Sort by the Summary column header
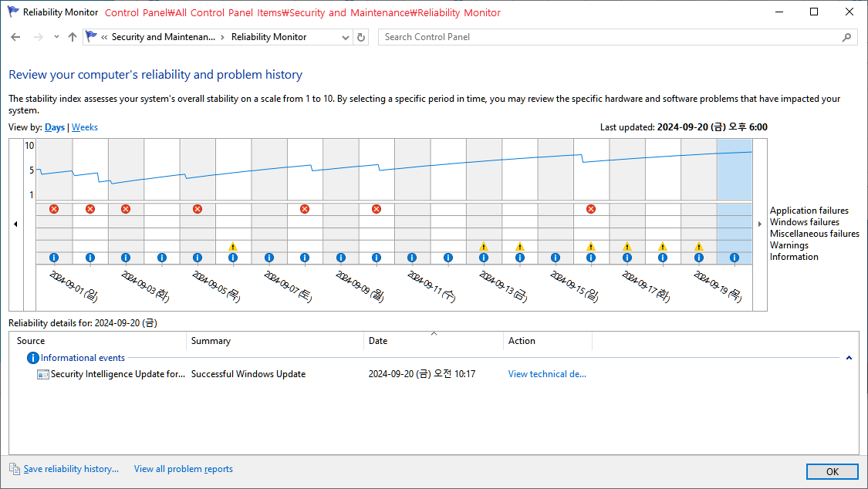868x489 pixels. (x=275, y=341)
